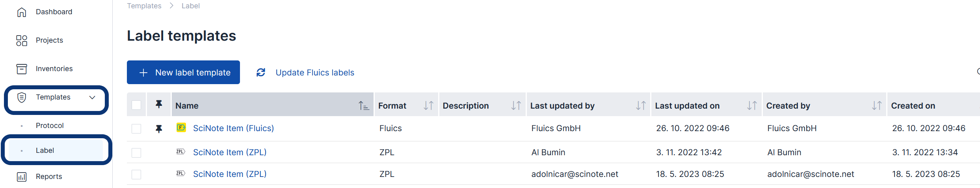Click pin icon on SciNote Item (Fluics) row
Image resolution: width=980 pixels, height=188 pixels.
coord(159,128)
